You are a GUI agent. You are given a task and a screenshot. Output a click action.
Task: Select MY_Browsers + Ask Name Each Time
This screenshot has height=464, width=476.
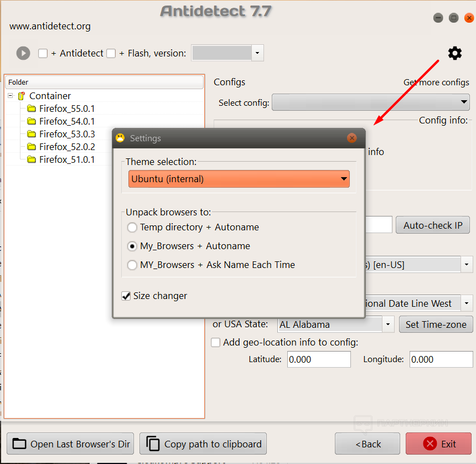[x=132, y=265]
